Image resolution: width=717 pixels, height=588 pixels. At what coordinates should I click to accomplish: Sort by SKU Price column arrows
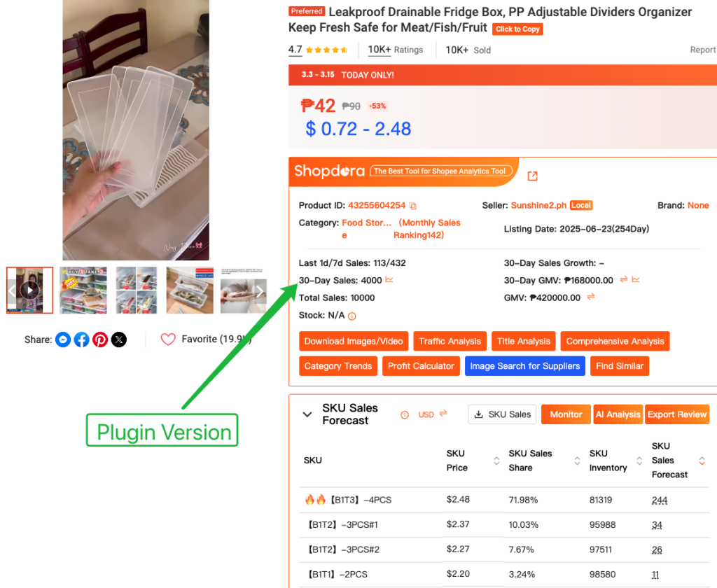(x=496, y=461)
